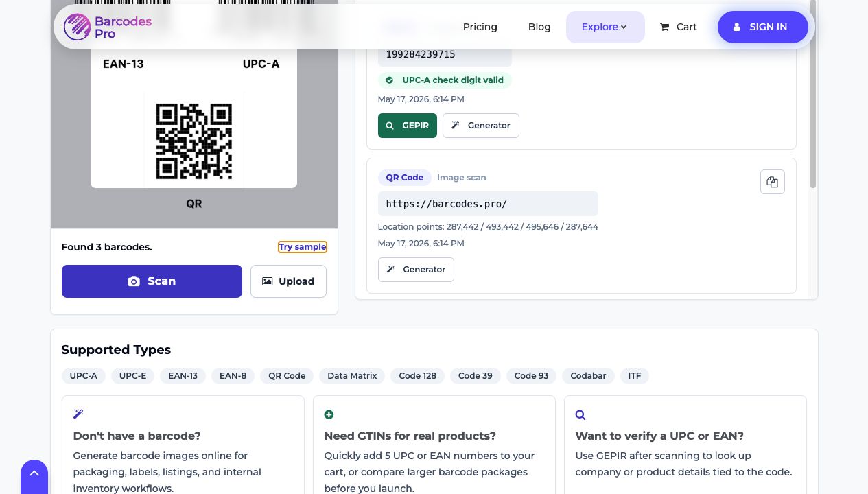Click the EAN-13 supported type chip
Image resolution: width=868 pixels, height=494 pixels.
(x=183, y=376)
